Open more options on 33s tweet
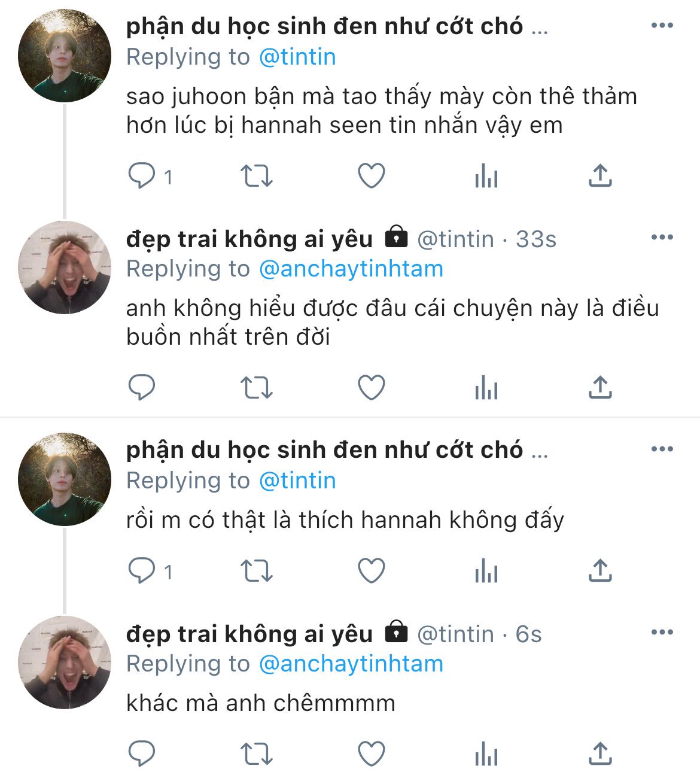Image resolution: width=700 pixels, height=781 pixels. click(662, 238)
